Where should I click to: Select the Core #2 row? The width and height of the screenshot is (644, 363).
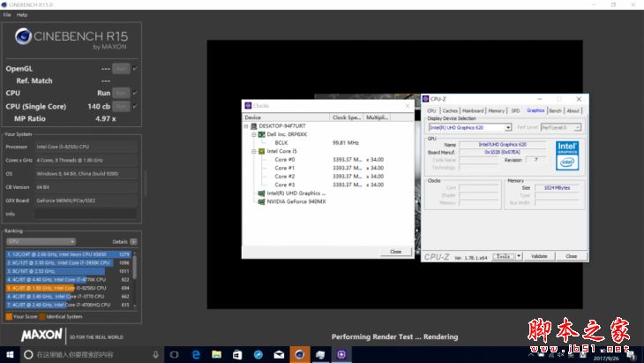pos(329,177)
